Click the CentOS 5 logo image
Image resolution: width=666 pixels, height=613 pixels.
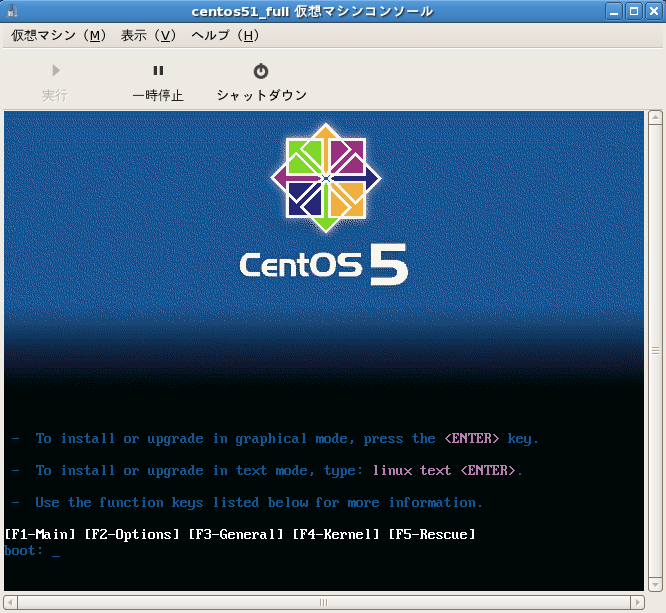pyautogui.click(x=325, y=204)
